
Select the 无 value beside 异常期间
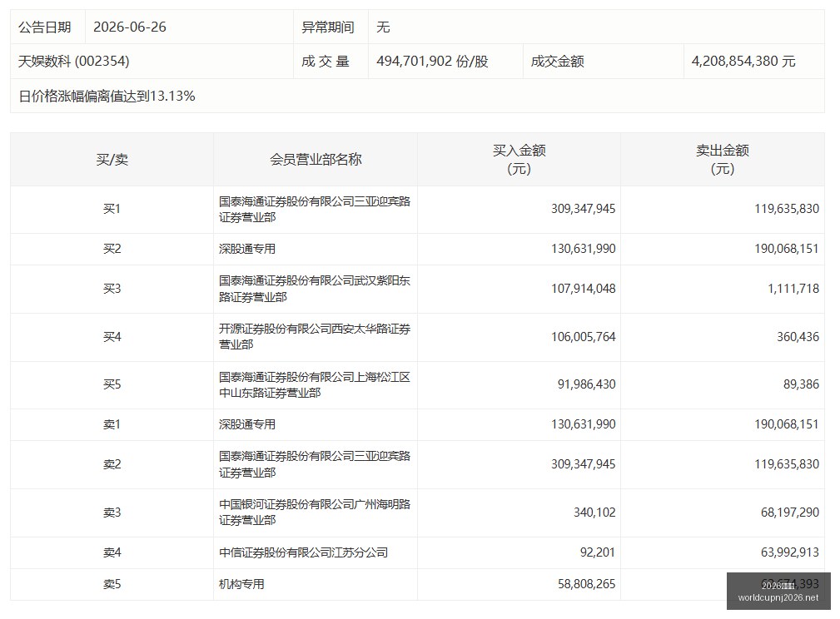[383, 27]
